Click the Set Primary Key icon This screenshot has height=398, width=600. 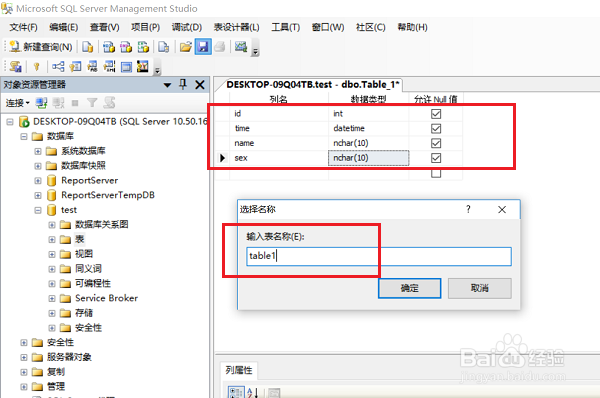(37, 67)
